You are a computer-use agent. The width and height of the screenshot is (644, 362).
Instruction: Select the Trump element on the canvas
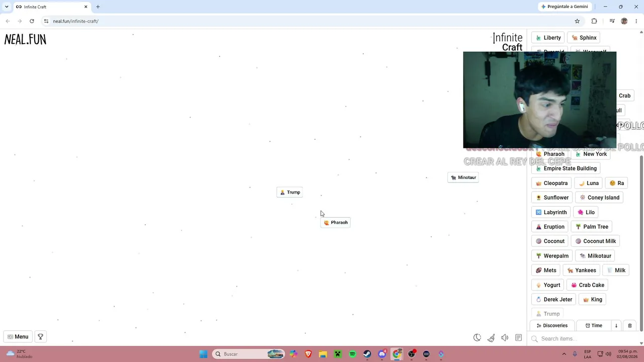[290, 192]
